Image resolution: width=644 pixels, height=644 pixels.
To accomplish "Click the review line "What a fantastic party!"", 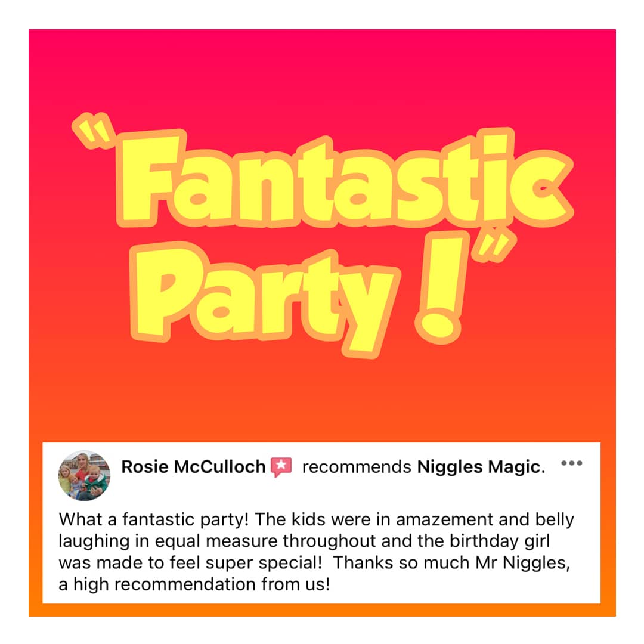I will [x=154, y=519].
